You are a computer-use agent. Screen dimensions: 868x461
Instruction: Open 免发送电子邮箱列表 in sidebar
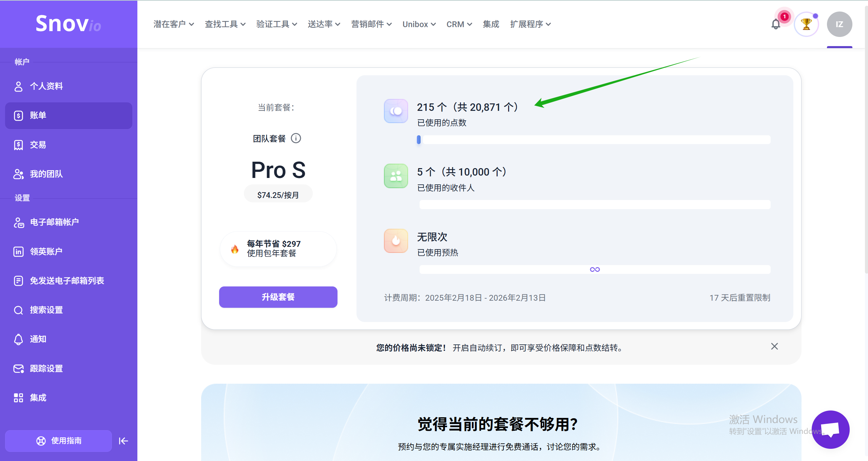[x=69, y=281]
